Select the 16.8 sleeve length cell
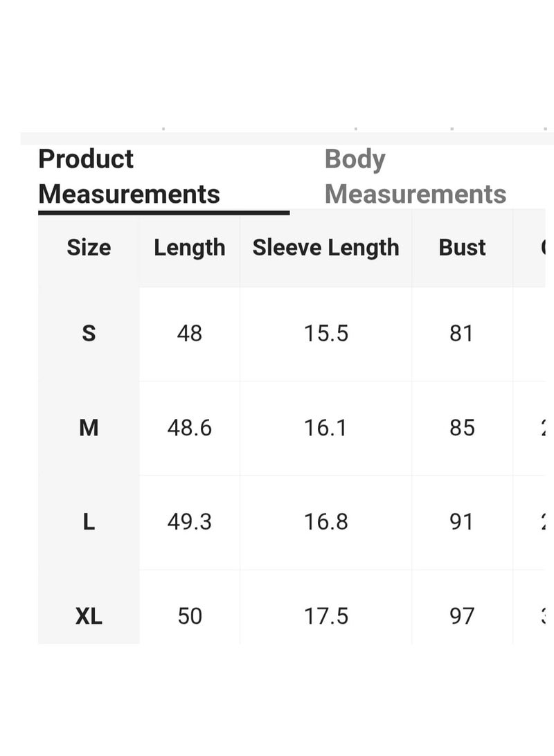Viewport: 554px width, 756px height. coord(326,522)
